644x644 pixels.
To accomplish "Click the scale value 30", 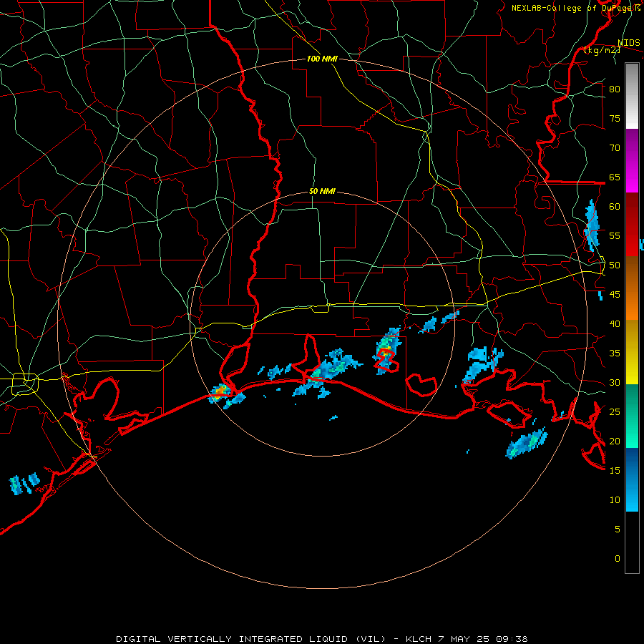I will coord(615,383).
